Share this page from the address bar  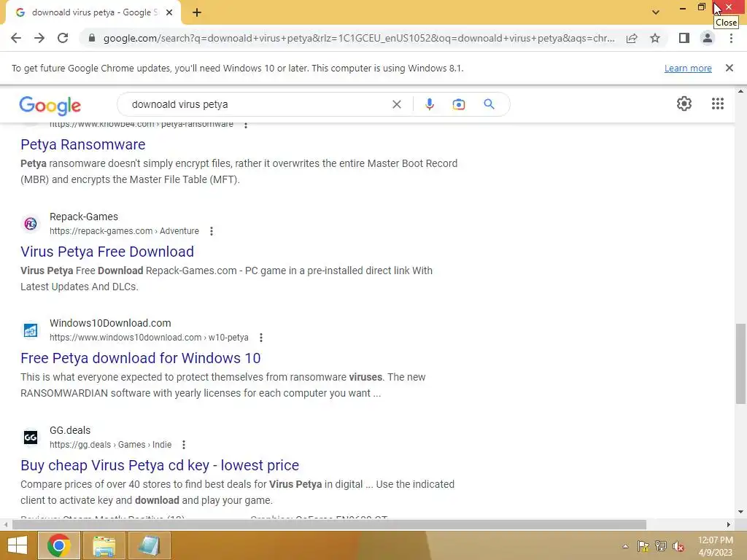point(632,38)
